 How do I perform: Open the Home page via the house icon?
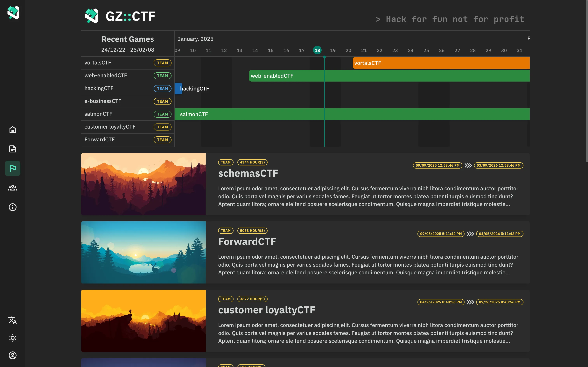[x=12, y=130]
